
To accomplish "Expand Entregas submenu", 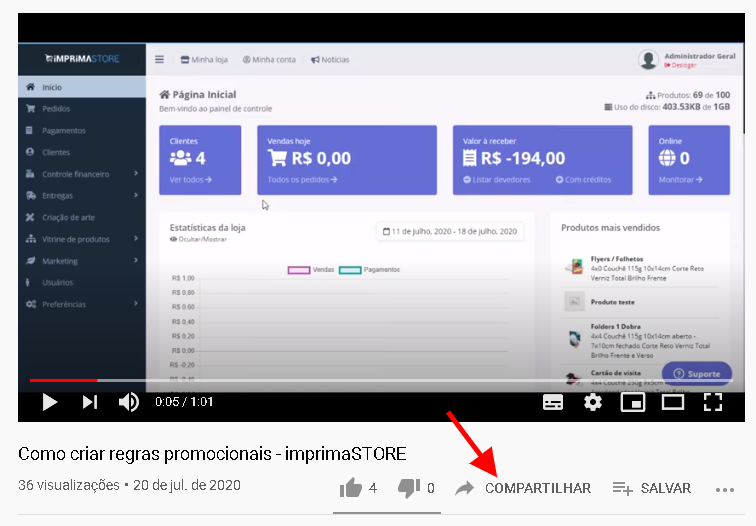I will (x=82, y=195).
